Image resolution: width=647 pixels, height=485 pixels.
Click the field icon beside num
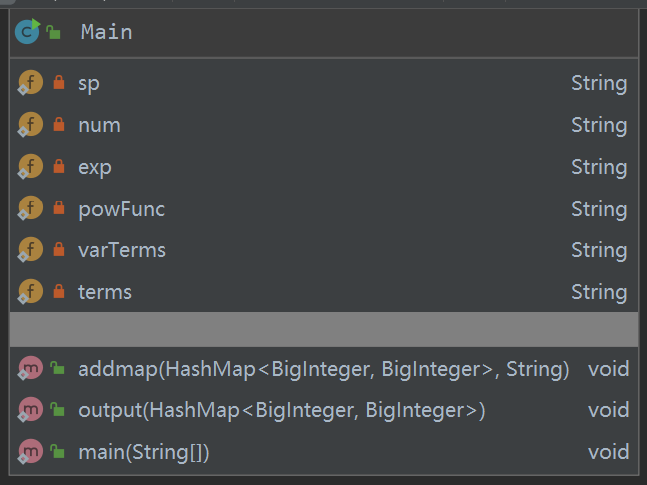click(x=30, y=126)
